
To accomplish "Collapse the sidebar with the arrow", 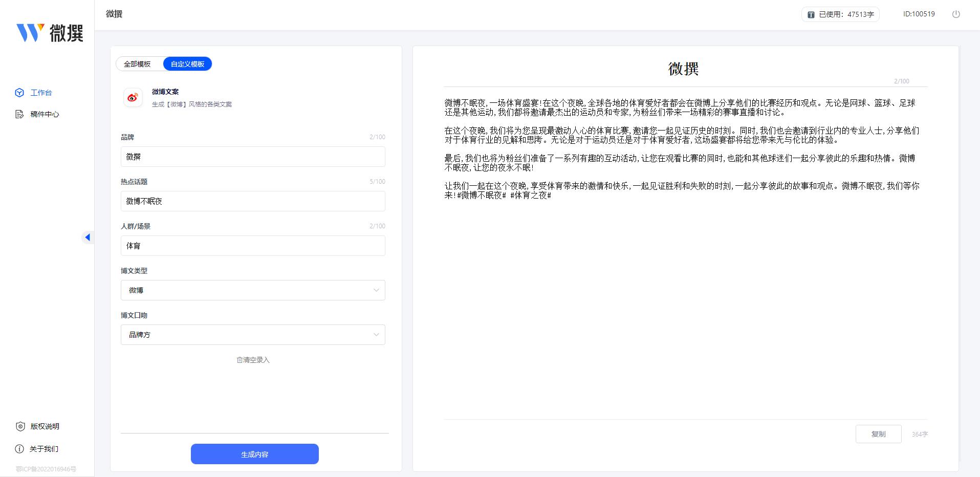I will tap(88, 237).
